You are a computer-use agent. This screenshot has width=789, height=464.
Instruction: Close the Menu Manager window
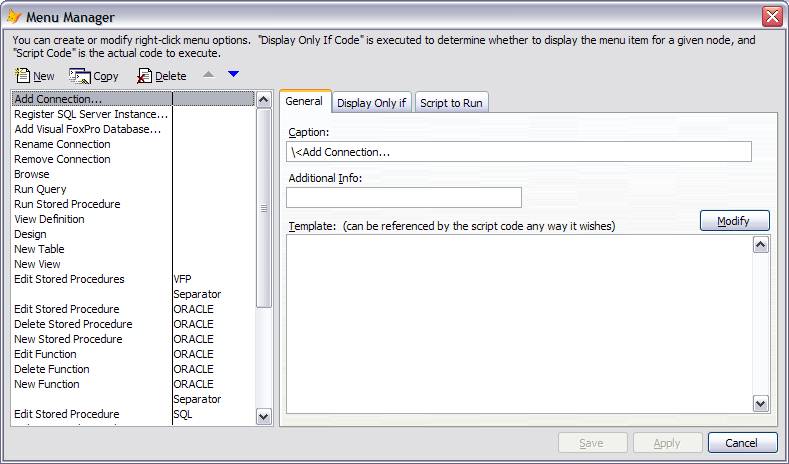point(772,17)
